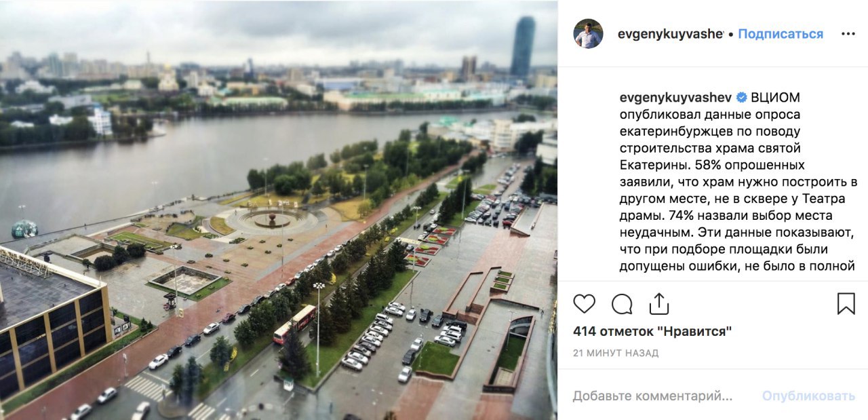
Task: Follow the account via Подписаться
Action: pyautogui.click(x=781, y=34)
